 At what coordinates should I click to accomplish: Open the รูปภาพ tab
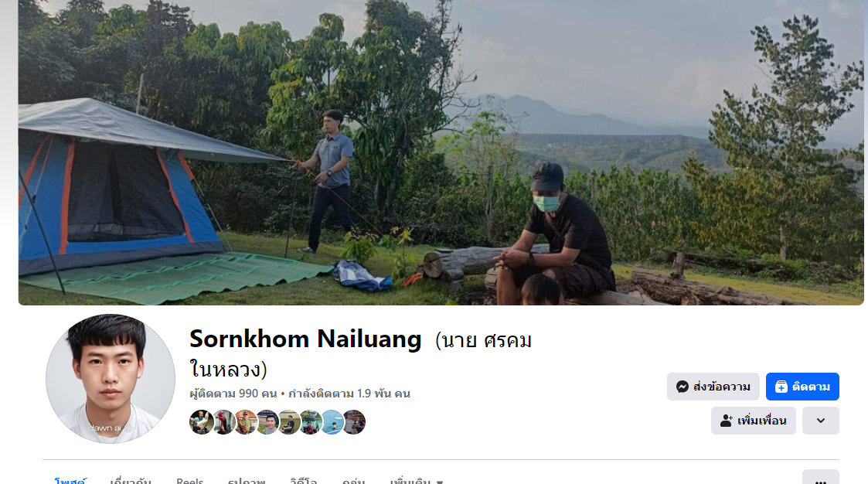(247, 481)
